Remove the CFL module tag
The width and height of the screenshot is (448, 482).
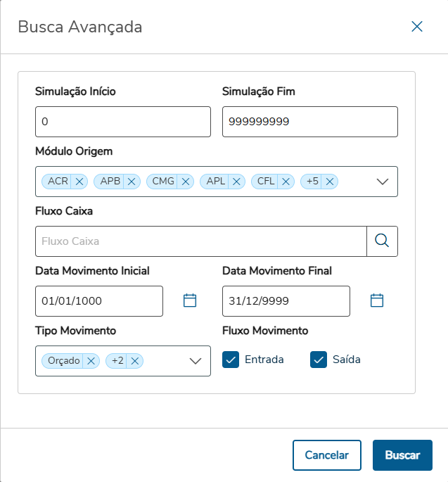[x=286, y=182]
